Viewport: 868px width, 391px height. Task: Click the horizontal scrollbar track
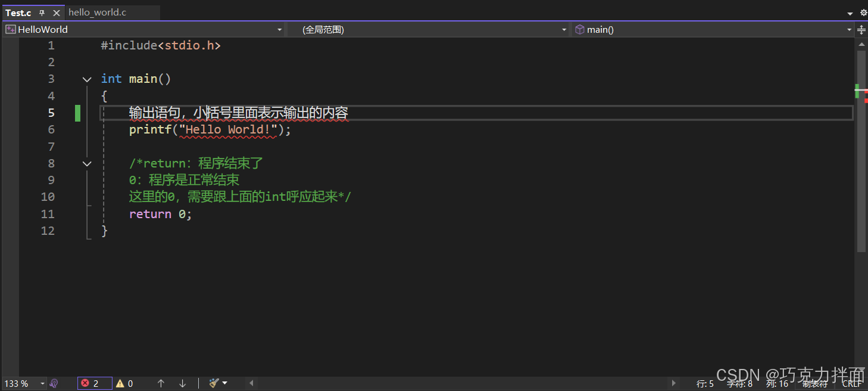click(x=463, y=383)
